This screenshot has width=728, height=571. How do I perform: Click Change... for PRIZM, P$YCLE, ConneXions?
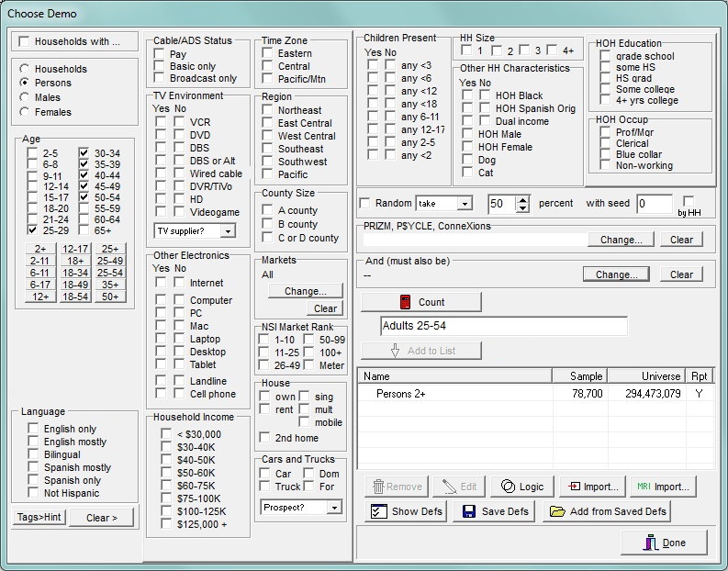click(621, 240)
